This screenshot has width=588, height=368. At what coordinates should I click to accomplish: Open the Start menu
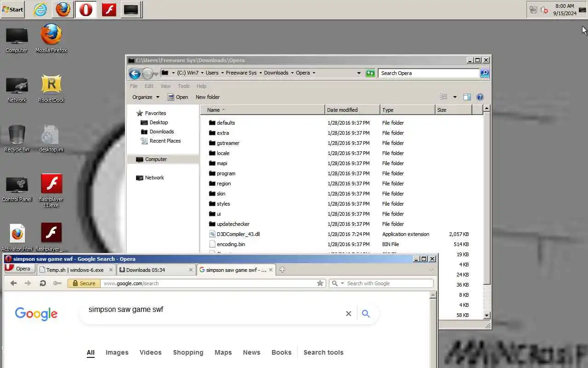coord(13,9)
